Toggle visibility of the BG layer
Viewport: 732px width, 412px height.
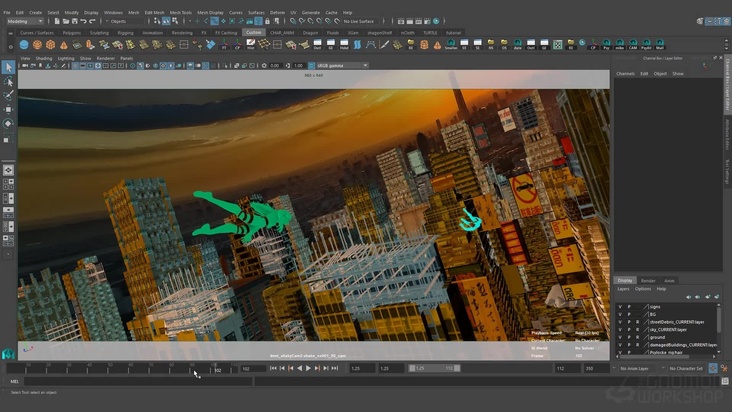click(x=619, y=314)
